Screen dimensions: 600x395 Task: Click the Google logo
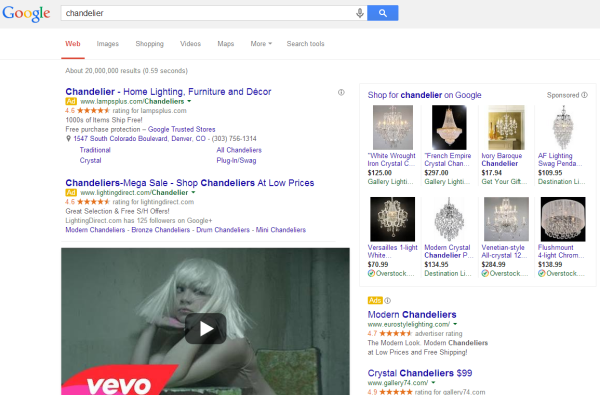[x=26, y=13]
